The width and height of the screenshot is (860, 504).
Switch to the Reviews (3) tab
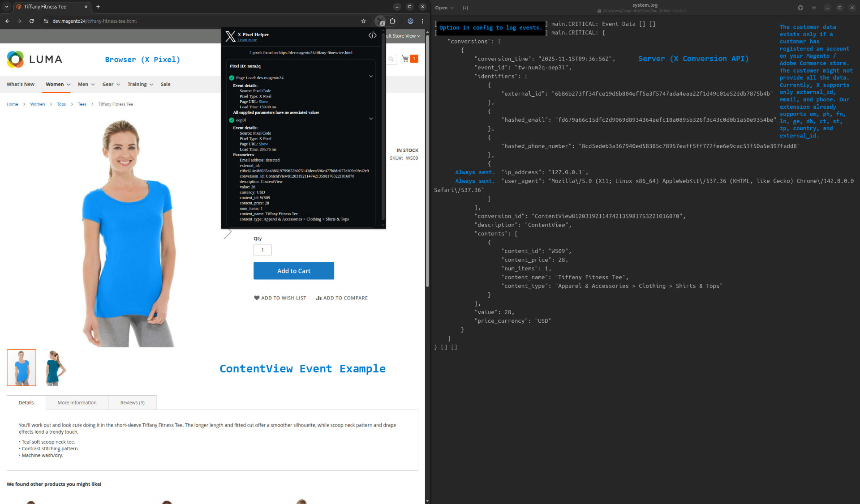point(132,402)
